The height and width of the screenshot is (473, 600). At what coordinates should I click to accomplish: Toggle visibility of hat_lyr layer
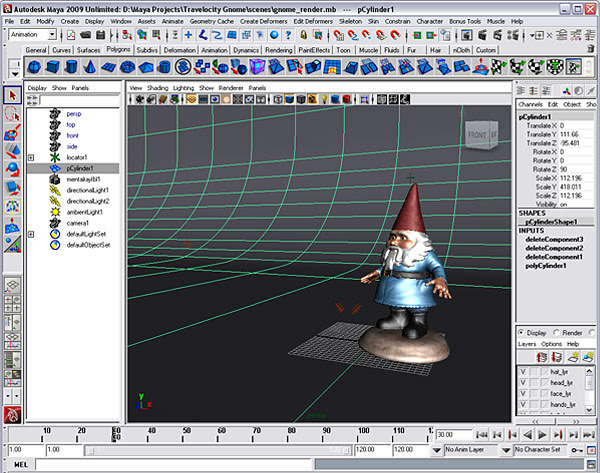523,372
